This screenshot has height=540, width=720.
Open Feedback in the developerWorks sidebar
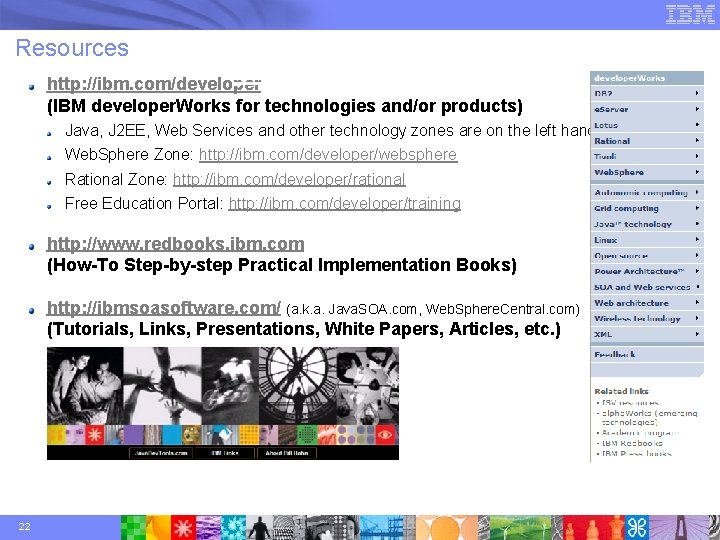[647, 354]
